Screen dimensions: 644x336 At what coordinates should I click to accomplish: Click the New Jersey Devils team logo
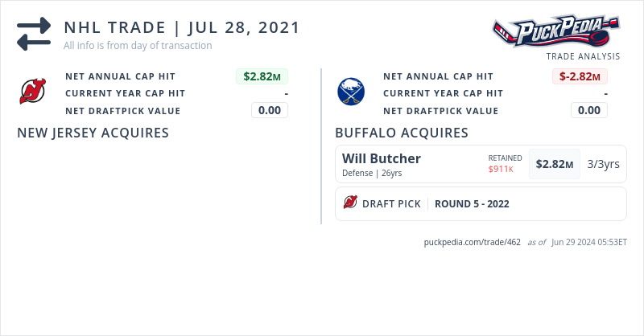pyautogui.click(x=33, y=93)
